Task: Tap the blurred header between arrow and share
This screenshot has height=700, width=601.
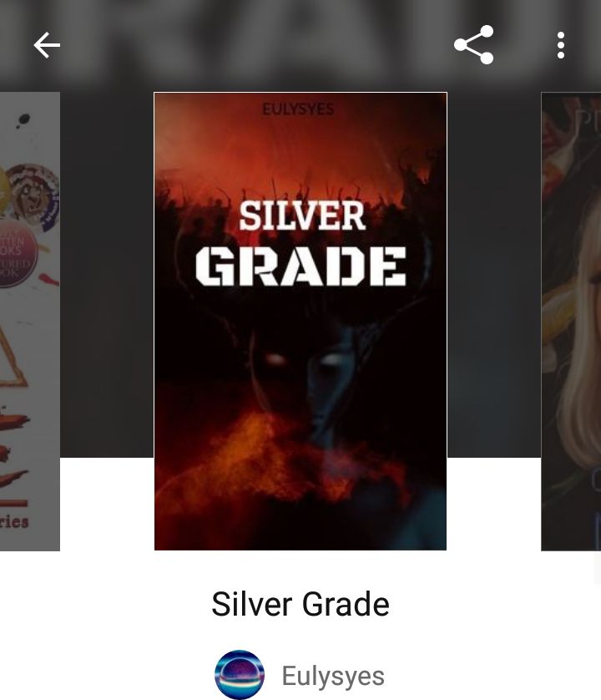Action: pos(257,45)
